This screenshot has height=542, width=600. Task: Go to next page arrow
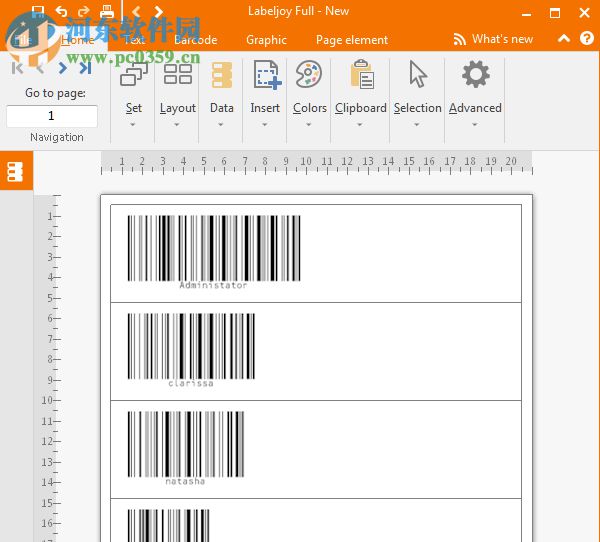pos(63,68)
